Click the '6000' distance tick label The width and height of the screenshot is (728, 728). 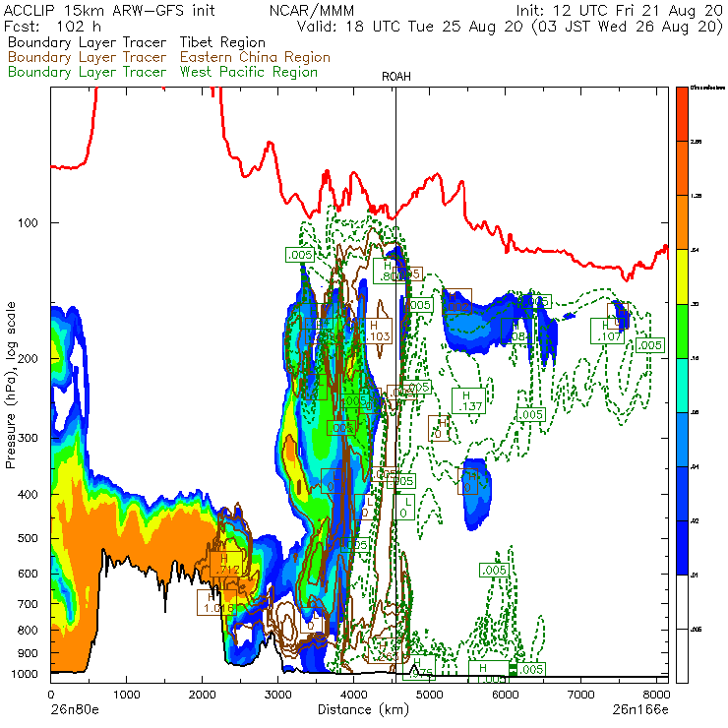click(x=505, y=695)
